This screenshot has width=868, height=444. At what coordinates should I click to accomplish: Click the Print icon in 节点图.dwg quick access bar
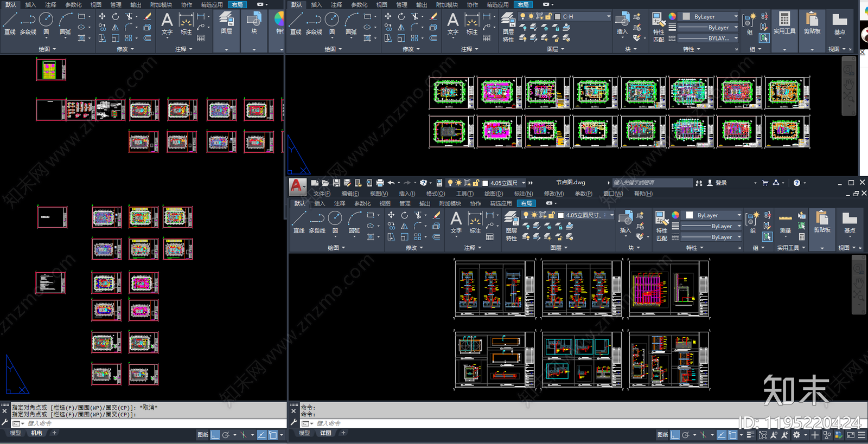pos(380,183)
